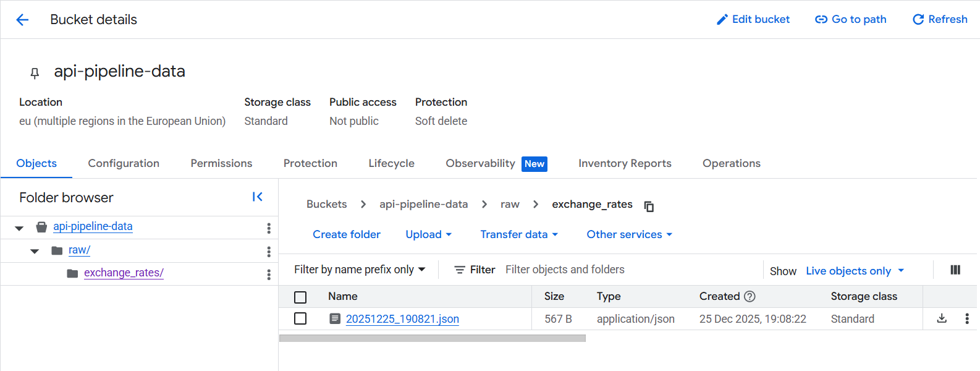Open the Upload dropdown
The height and width of the screenshot is (371, 980).
tap(428, 234)
